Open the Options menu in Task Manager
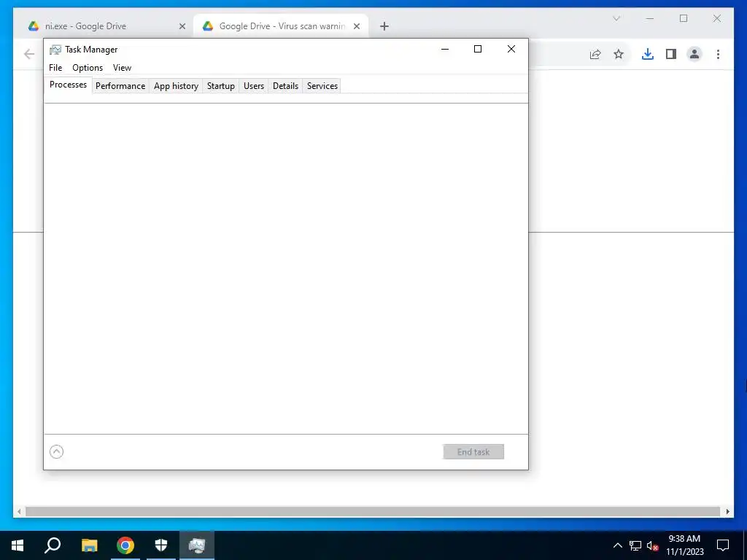This screenshot has width=747, height=560. [x=88, y=68]
